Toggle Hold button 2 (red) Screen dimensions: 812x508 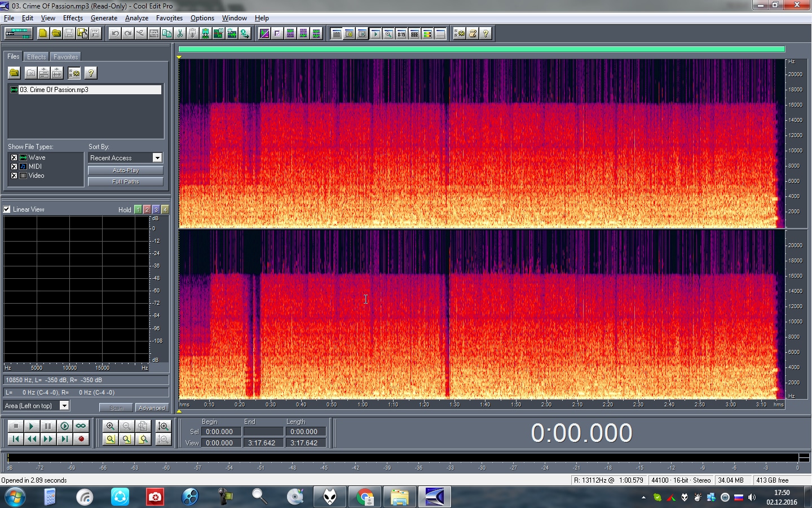click(147, 209)
